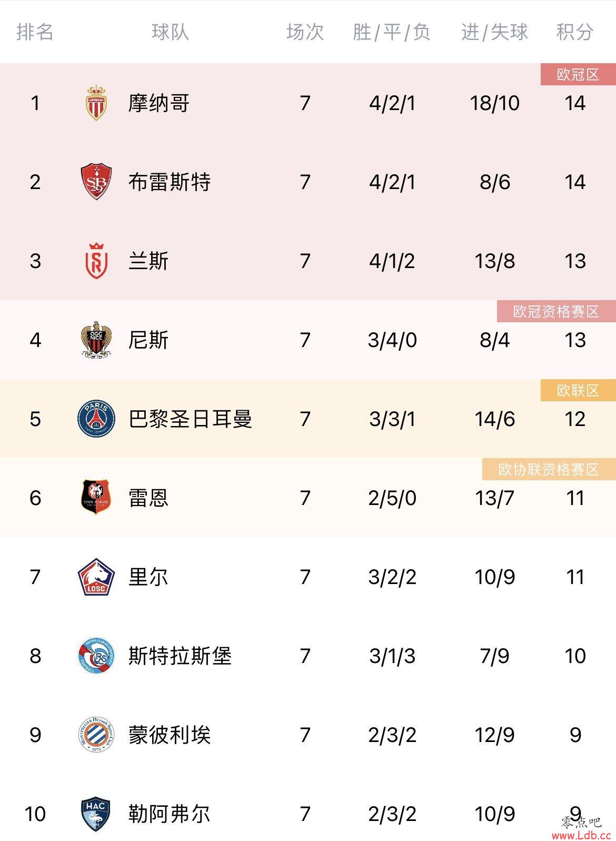
Task: Select the Reims red crest logo
Action: 96,261
